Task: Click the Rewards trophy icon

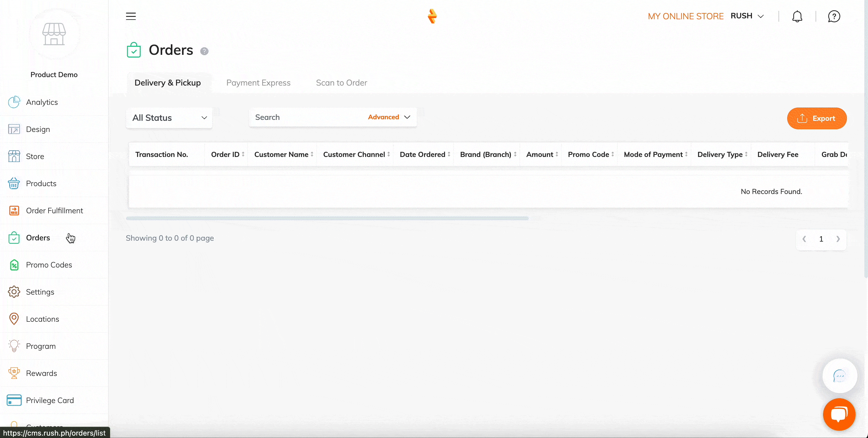Action: click(x=14, y=373)
